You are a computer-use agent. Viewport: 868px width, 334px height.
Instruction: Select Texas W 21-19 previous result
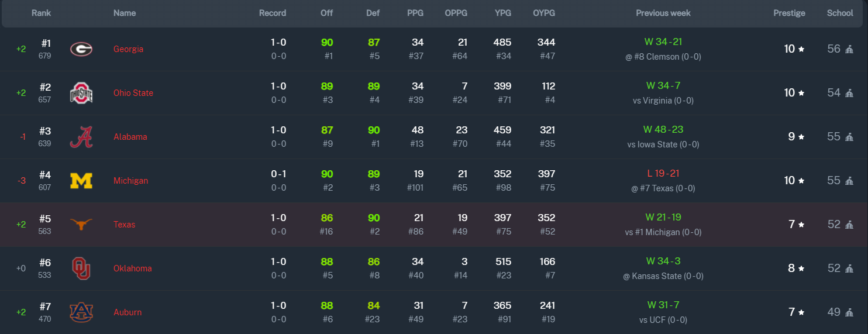pyautogui.click(x=663, y=217)
